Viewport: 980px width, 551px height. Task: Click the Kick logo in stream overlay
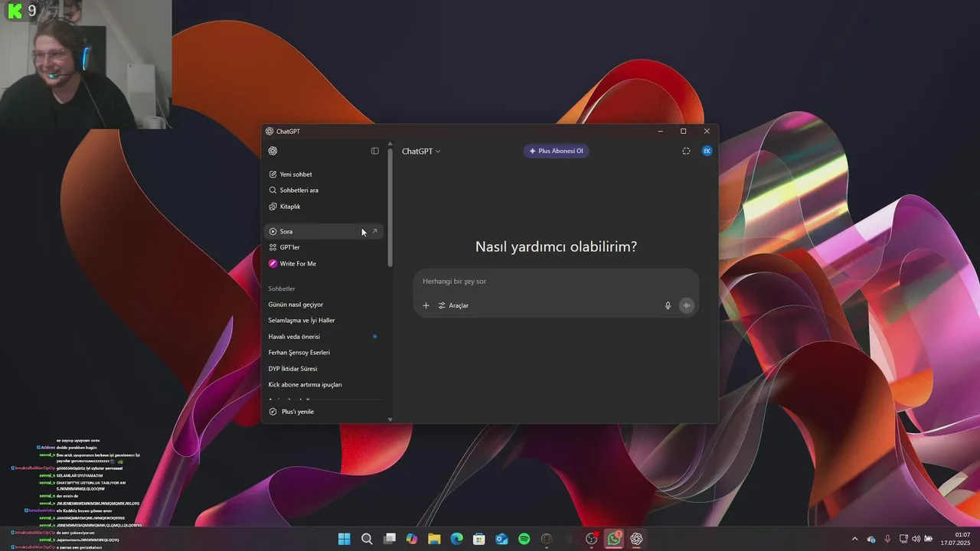(x=15, y=11)
